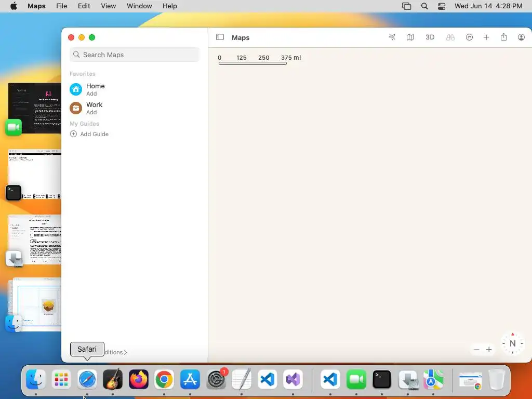Click the Stage Manager menu bar icon

(406, 6)
